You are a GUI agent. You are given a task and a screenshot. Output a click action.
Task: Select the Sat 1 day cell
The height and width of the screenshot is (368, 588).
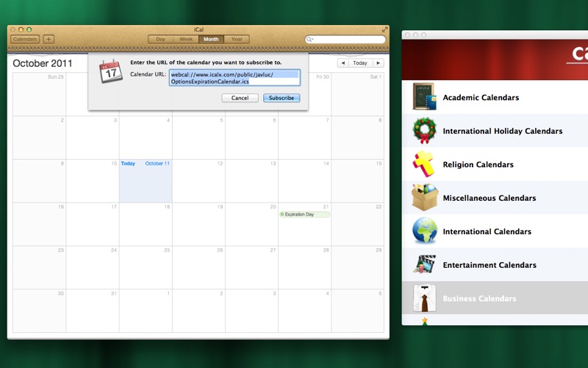(x=358, y=94)
